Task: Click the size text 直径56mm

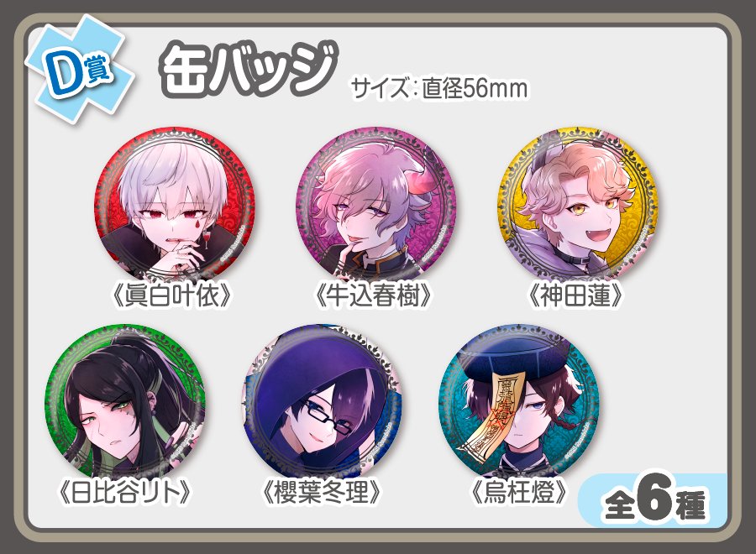Action: click(x=475, y=89)
